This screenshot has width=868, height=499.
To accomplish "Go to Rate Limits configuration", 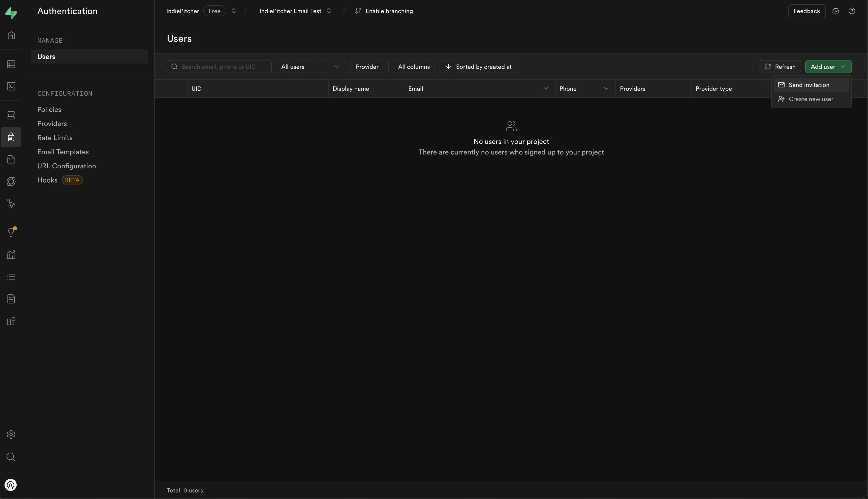I will click(x=55, y=137).
